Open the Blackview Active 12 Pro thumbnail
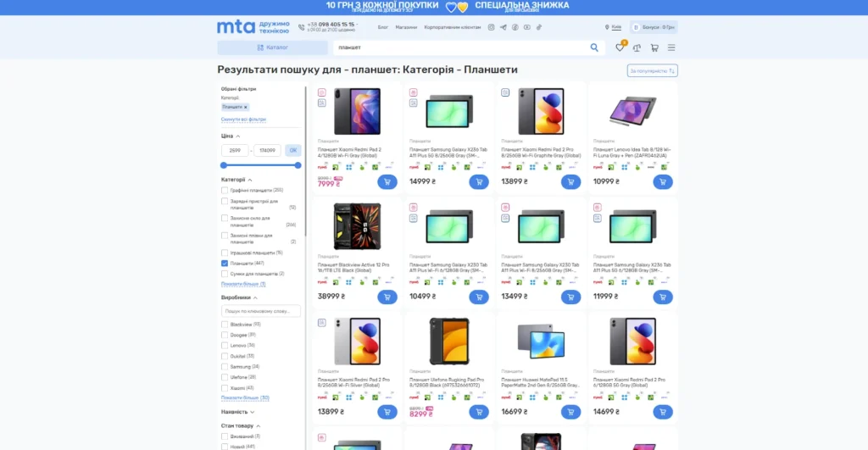 pos(357,225)
